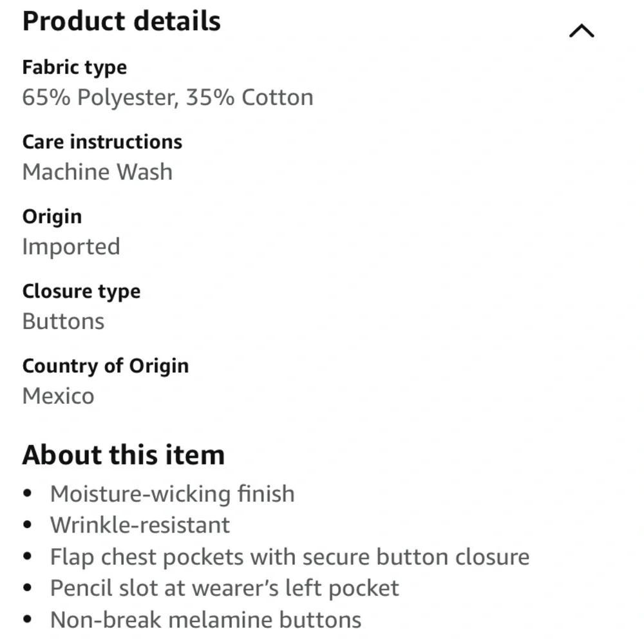Viewport: 644px width, 644px height.
Task: Select the Buttons closure value
Action: 63,321
